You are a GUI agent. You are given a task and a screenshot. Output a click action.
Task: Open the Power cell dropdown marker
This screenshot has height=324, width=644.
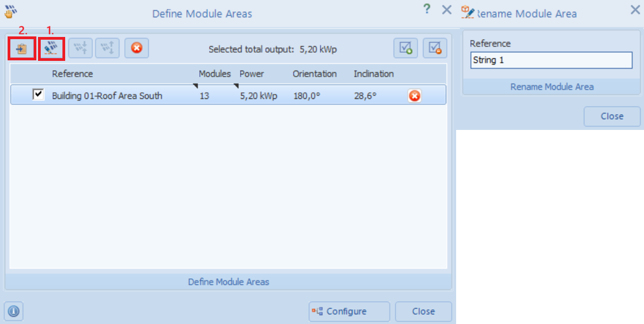(236, 86)
